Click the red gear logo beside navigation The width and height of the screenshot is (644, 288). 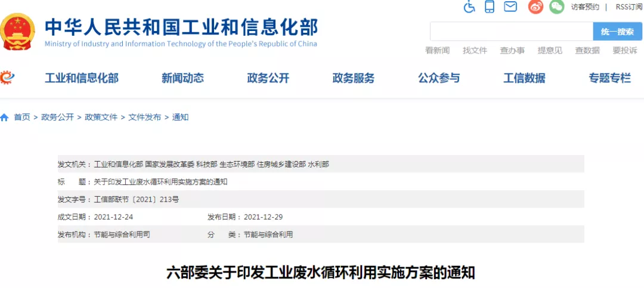(x=7, y=77)
